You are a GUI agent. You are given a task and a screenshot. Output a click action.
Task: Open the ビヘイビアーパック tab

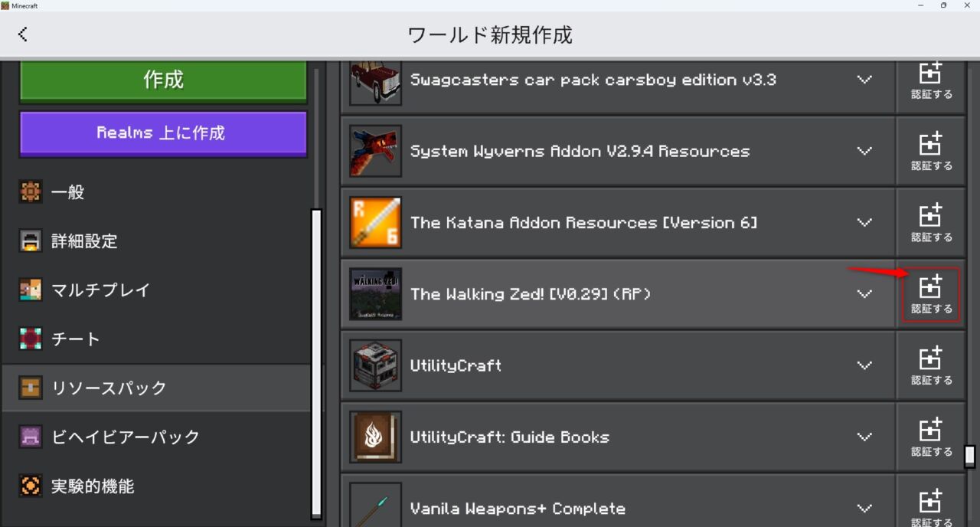156,437
